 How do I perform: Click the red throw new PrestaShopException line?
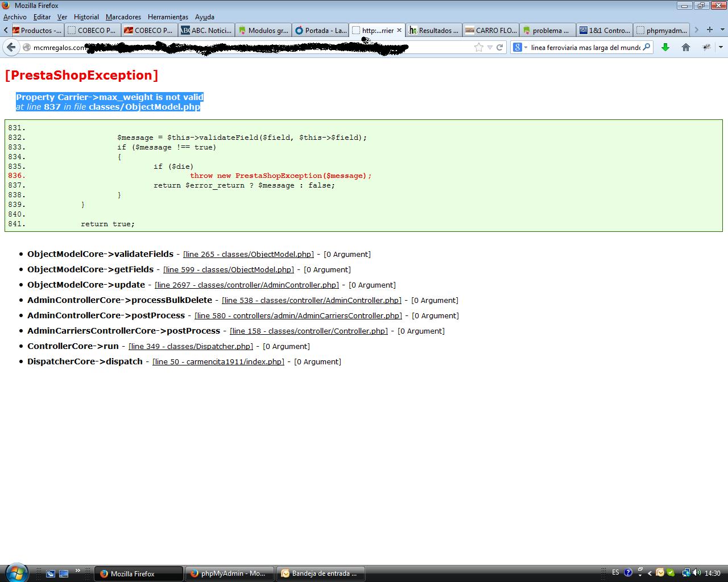[x=281, y=176]
